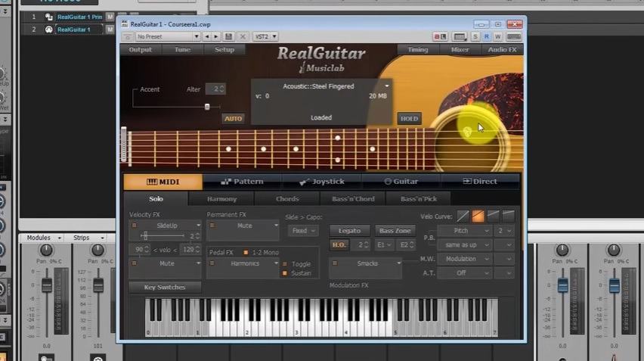Select the Chords mode tab
Screen dimensions: 644x361
(x=287, y=198)
